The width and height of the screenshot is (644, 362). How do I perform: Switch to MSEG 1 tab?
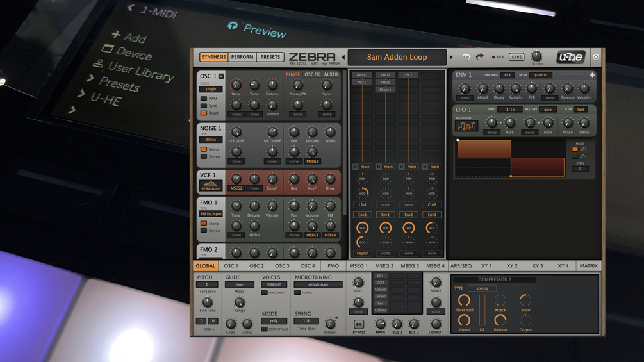359,265
